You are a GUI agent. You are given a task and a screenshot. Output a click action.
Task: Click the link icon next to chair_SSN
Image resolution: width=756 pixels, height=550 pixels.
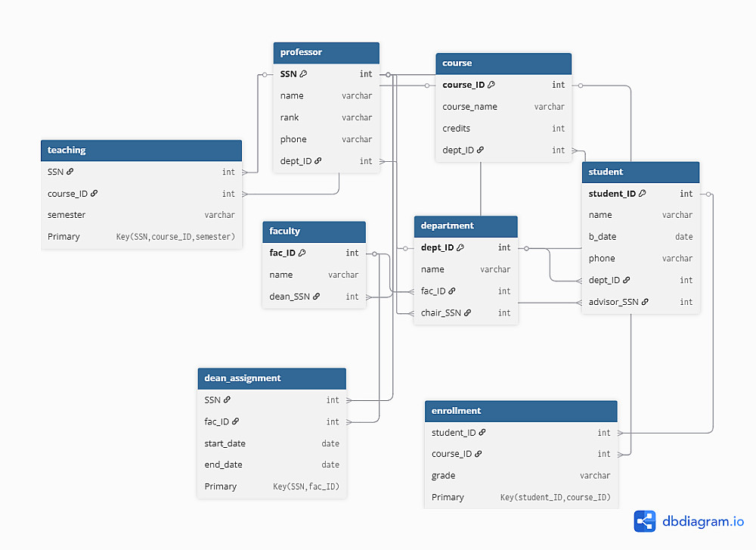tap(467, 312)
